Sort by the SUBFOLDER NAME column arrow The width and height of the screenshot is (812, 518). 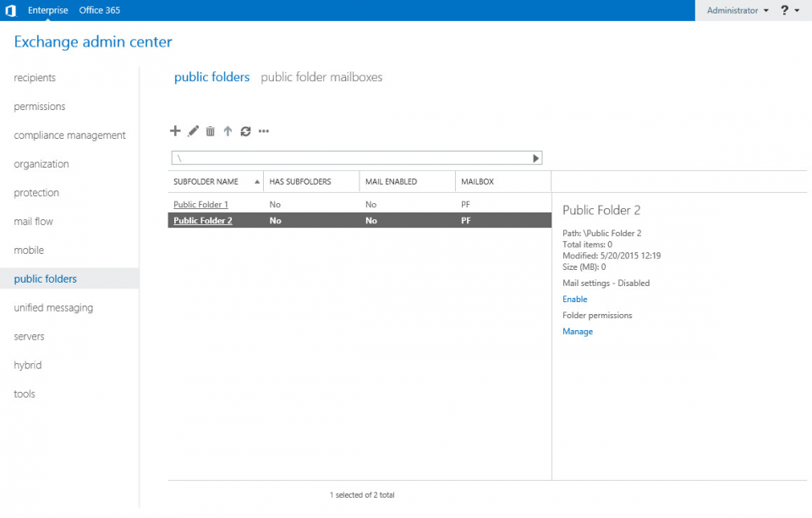pos(256,181)
